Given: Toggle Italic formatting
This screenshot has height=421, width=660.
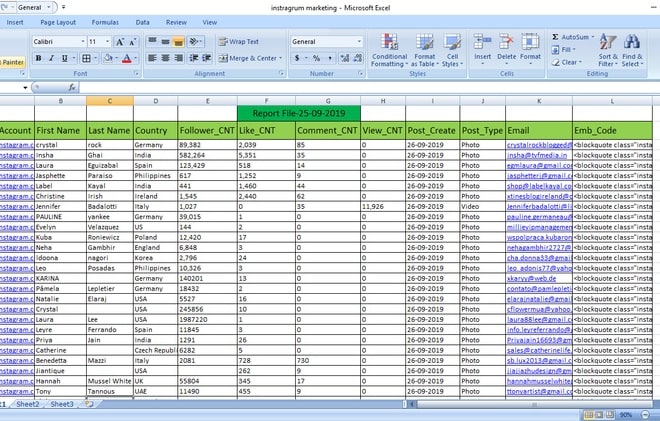Looking at the screenshot, I should pos(51,58).
